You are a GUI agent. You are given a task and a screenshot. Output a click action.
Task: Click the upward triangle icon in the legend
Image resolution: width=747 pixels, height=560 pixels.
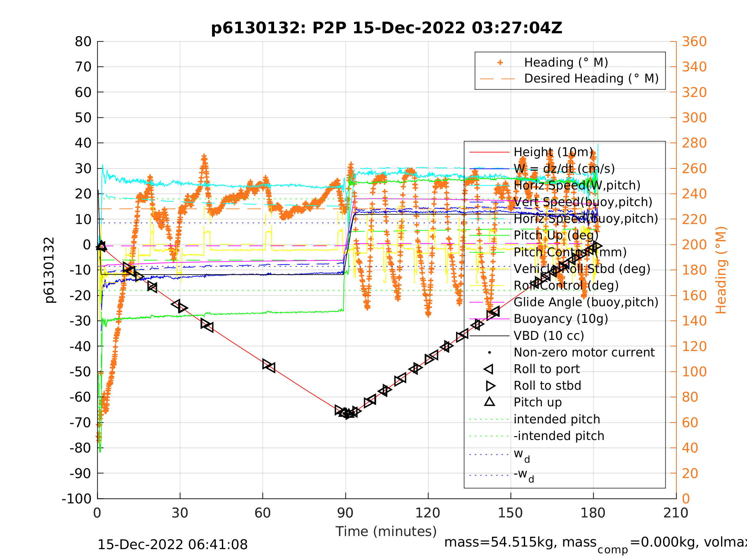coord(490,401)
